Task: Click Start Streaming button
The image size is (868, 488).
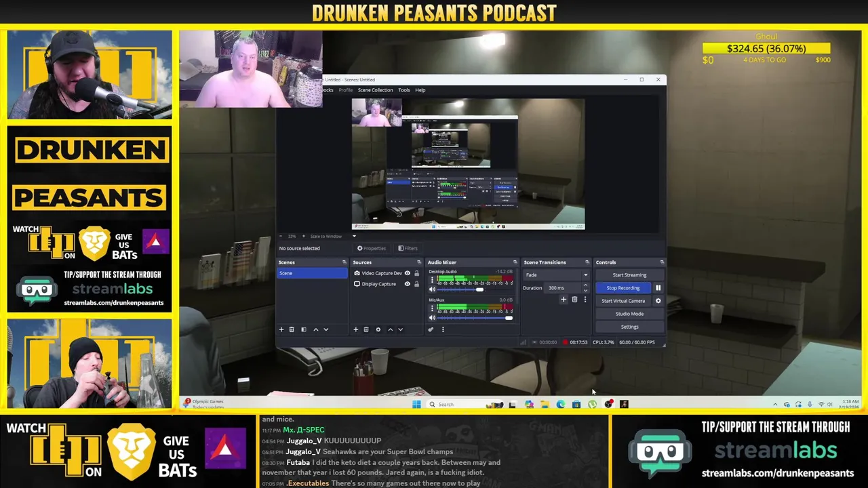Action: tap(629, 275)
